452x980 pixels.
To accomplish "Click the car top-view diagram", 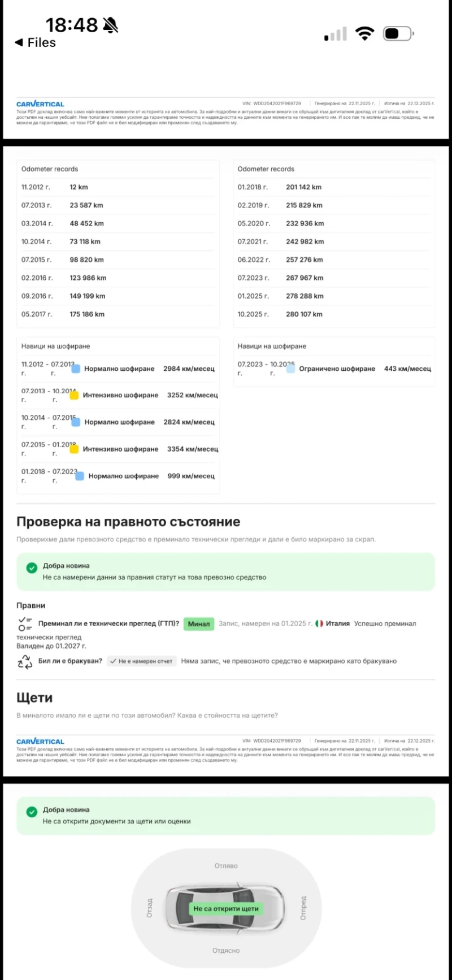I will coord(226,909).
